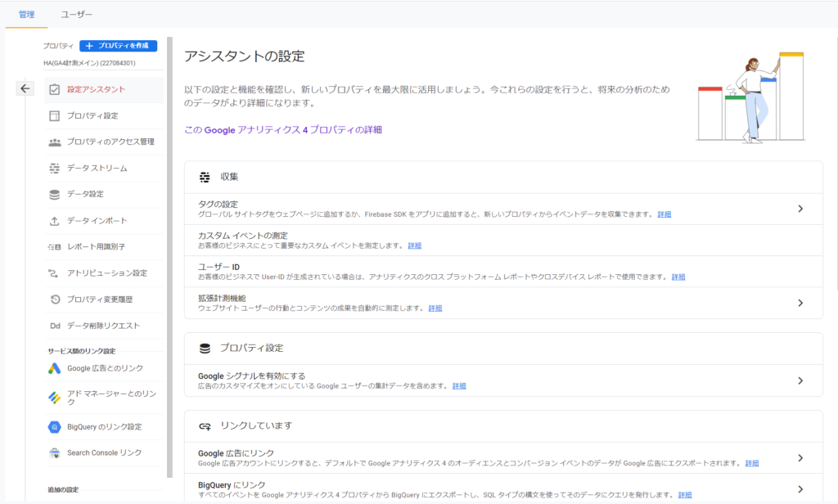
Task: Open アド マネージャーとのリンク item
Action: [104, 397]
